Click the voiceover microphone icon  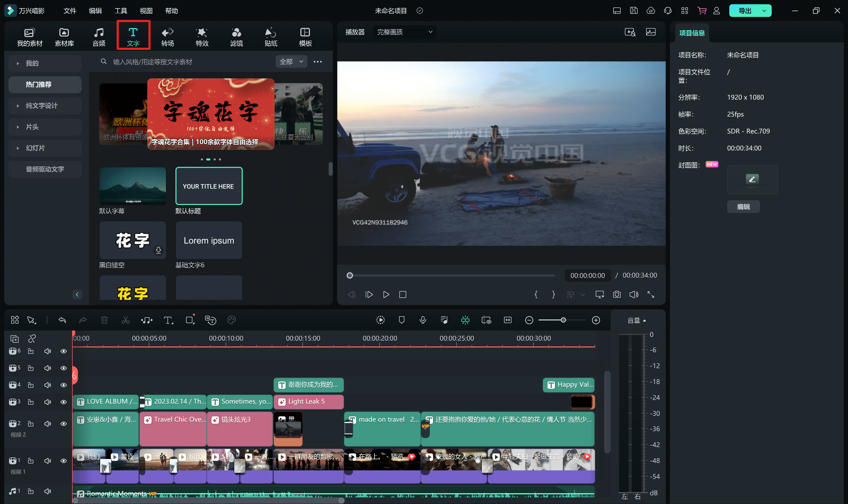[x=423, y=320]
